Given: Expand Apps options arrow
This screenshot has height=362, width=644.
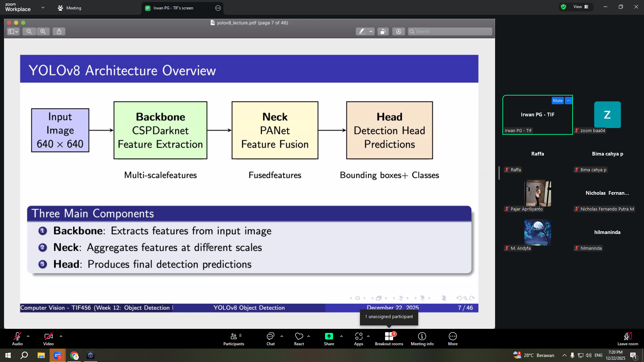Looking at the screenshot, I should [368, 336].
